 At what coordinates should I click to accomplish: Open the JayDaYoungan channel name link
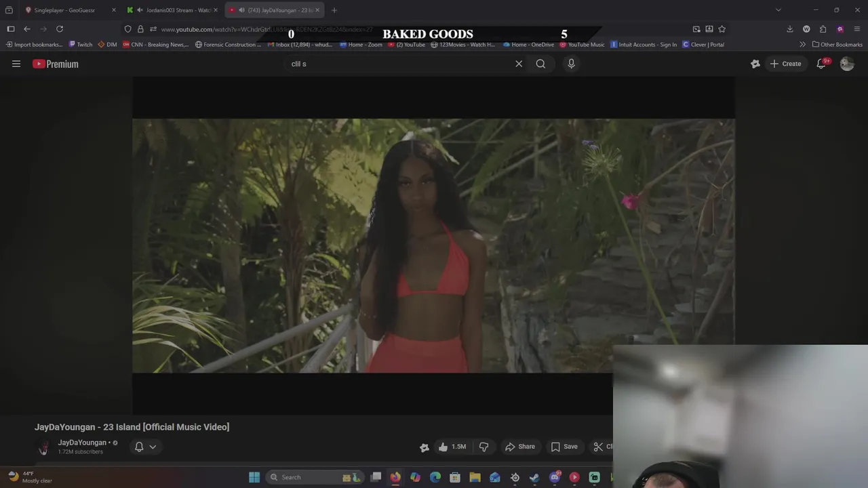pyautogui.click(x=82, y=443)
